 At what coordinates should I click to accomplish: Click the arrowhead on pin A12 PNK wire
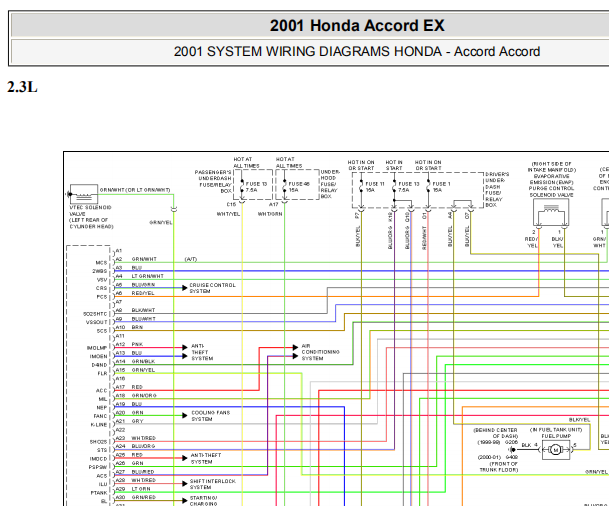coord(185,348)
